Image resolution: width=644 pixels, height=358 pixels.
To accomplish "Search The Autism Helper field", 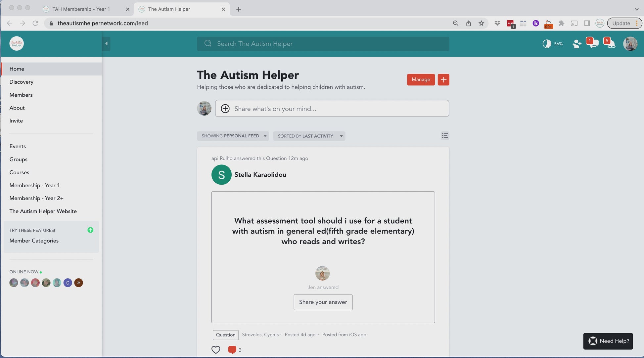I will pyautogui.click(x=323, y=44).
